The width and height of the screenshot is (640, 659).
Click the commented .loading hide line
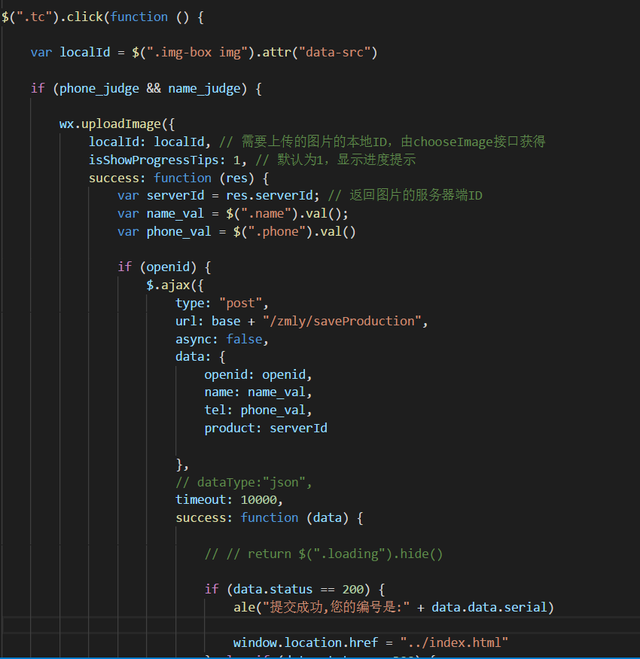tap(324, 554)
